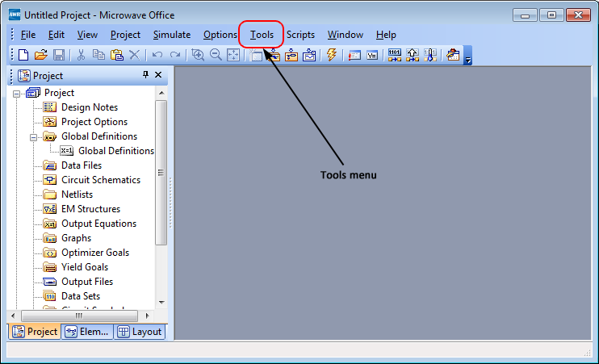Screen dimensions: 599x364
Task: Click the 1101 binary toolbar icon
Action: 394,55
